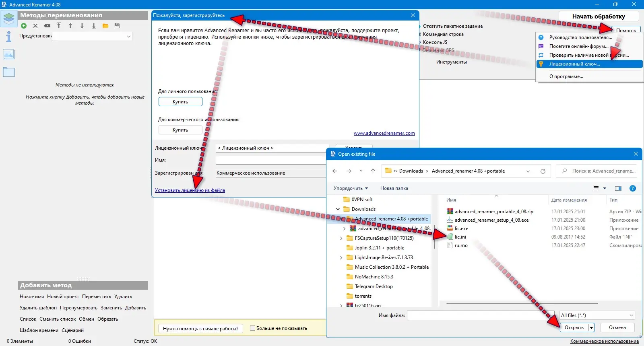Open the Предустановки presets dropdown
644x346 pixels.
pyautogui.click(x=92, y=36)
